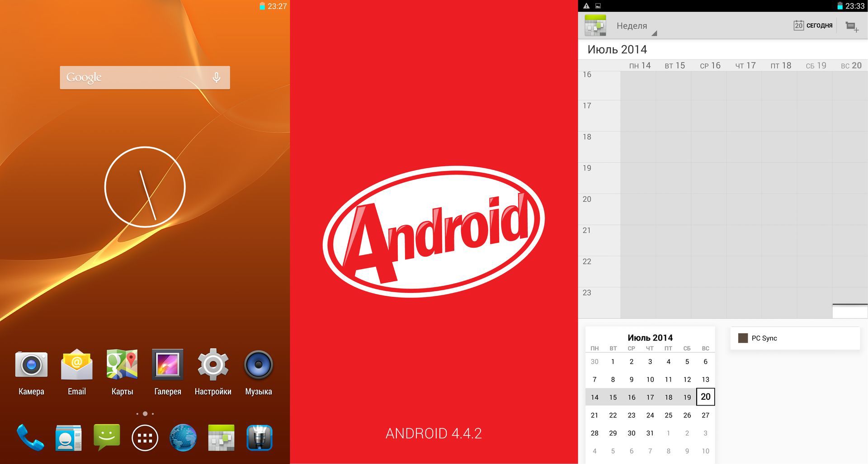Select the вт 15 week header
Viewport: 868px width, 464px height.
click(x=675, y=66)
